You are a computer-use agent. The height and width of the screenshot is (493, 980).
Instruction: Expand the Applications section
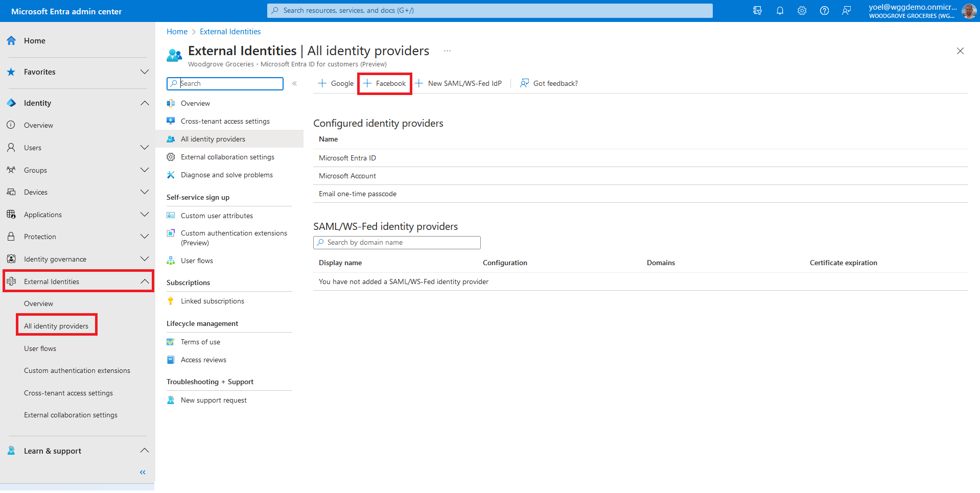coord(145,215)
